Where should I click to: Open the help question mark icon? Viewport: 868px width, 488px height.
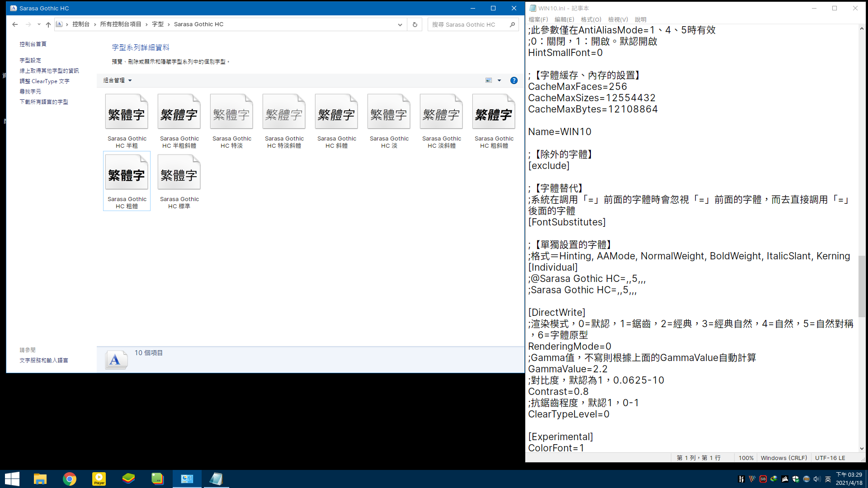click(x=514, y=80)
